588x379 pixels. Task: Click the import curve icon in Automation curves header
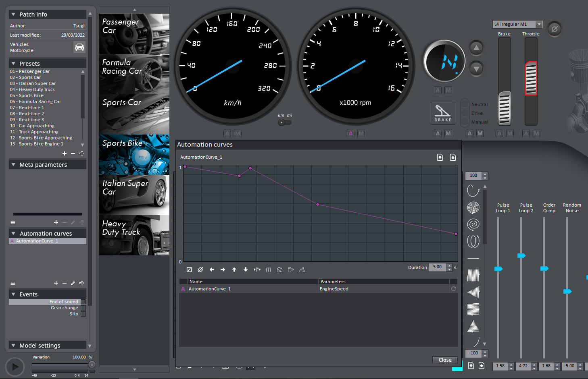click(x=440, y=157)
